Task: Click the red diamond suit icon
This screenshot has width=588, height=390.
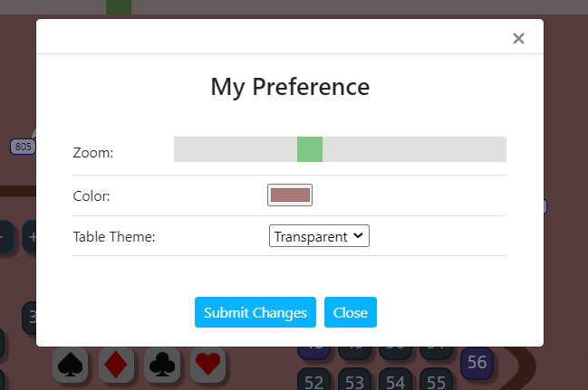Action: point(116,364)
